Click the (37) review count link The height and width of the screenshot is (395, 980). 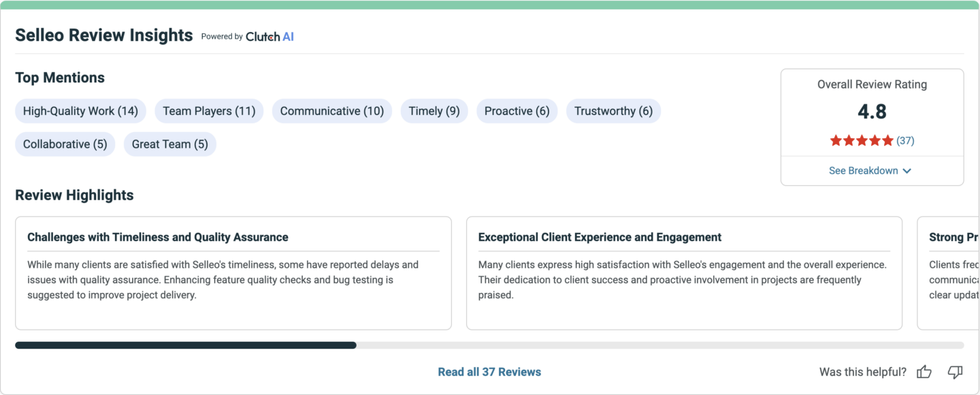tap(905, 141)
